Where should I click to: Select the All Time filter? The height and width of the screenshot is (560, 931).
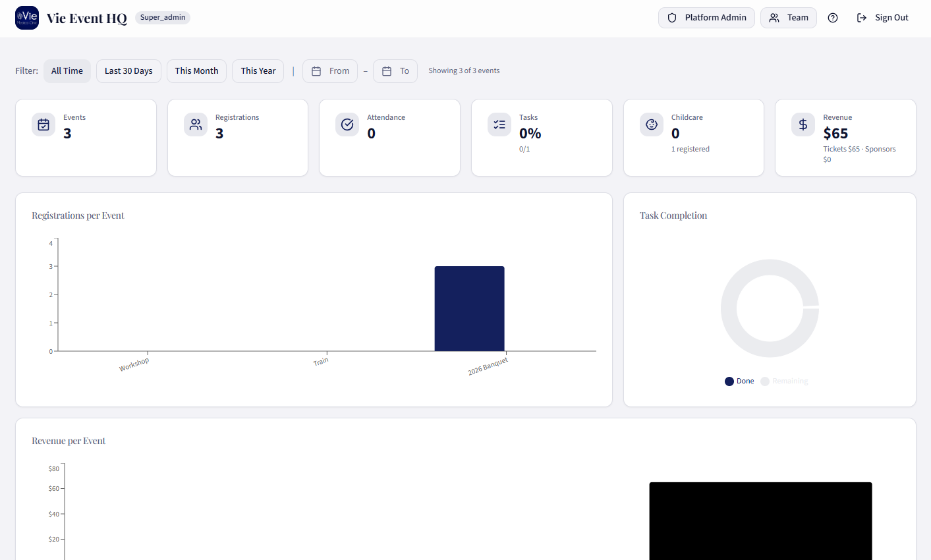click(x=67, y=71)
